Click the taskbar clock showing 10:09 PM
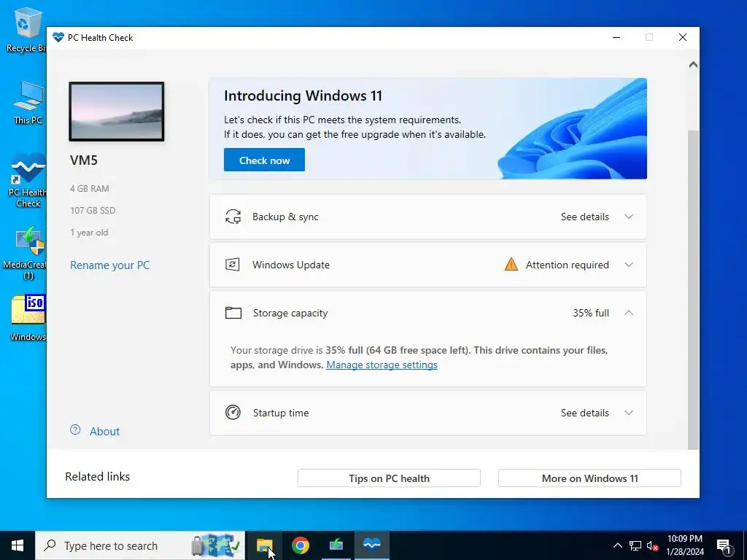The height and width of the screenshot is (560, 747). coord(684,545)
